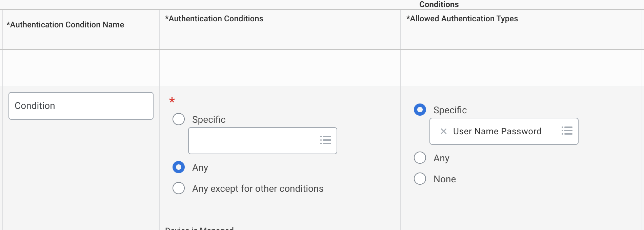The image size is (644, 230).
Task: Open prompt list icon beside User Name Password
Action: pyautogui.click(x=567, y=131)
